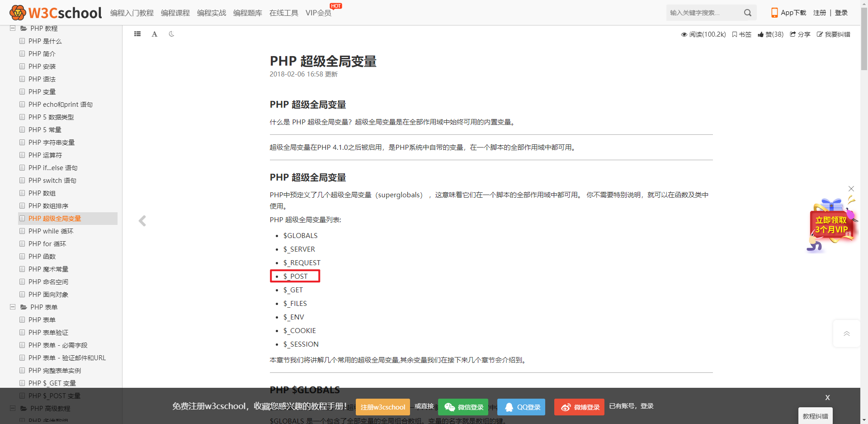Open the 在线工具 menu
This screenshot has width=868, height=424.
(284, 13)
